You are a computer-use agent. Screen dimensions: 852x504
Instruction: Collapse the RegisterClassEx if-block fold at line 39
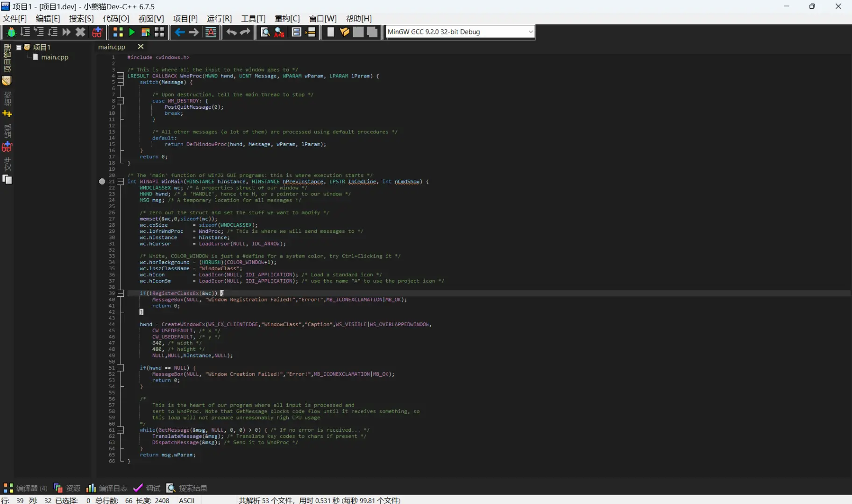(121, 293)
